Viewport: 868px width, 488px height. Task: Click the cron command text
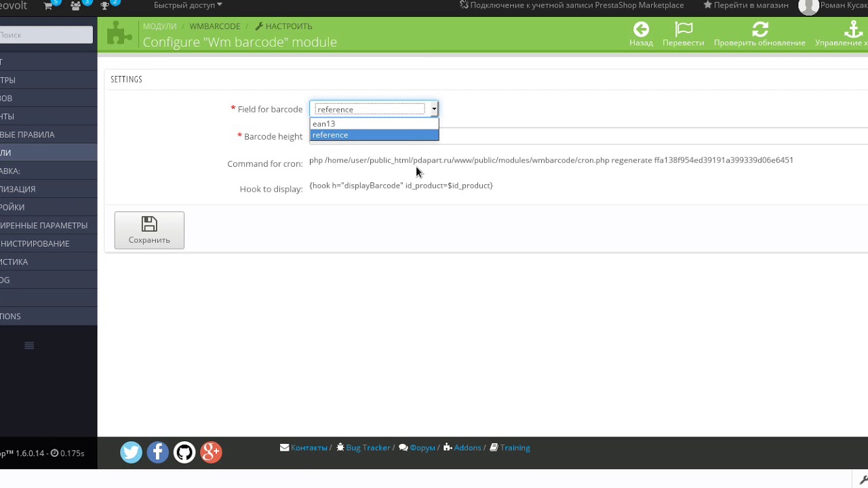551,161
